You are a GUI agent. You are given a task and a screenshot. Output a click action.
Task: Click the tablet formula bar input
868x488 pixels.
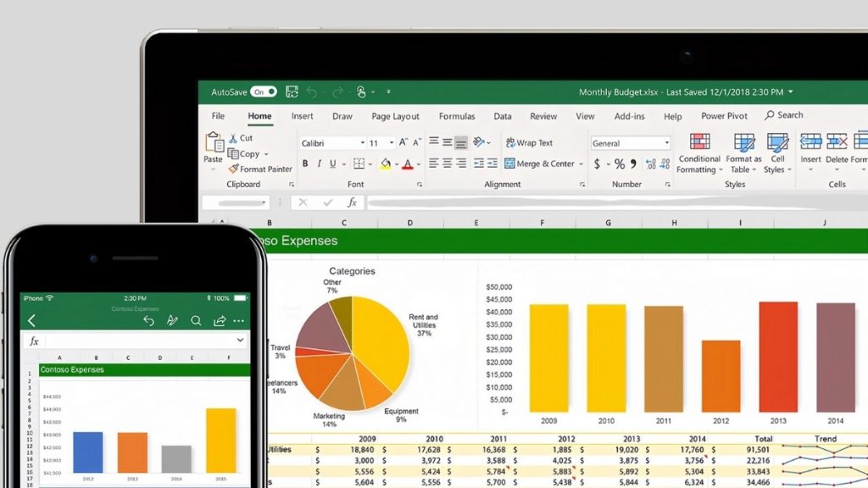617,203
